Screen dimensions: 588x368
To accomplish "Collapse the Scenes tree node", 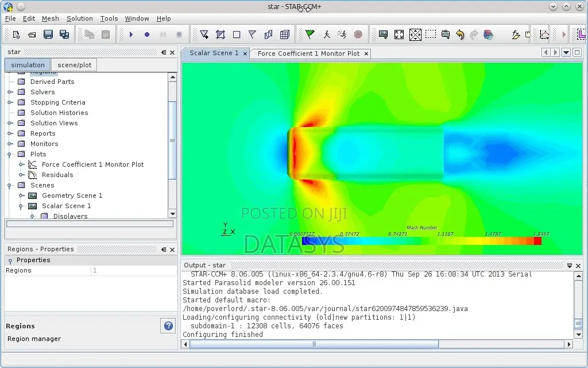I will coord(10,186).
